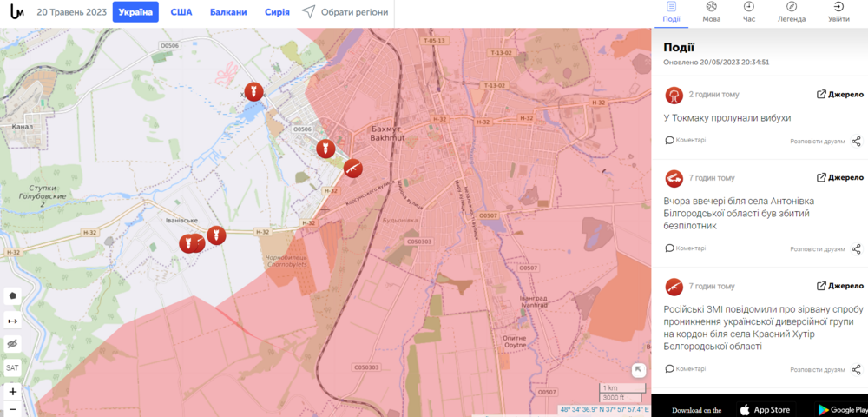Click the Опитне Opytne label on map

click(x=515, y=341)
